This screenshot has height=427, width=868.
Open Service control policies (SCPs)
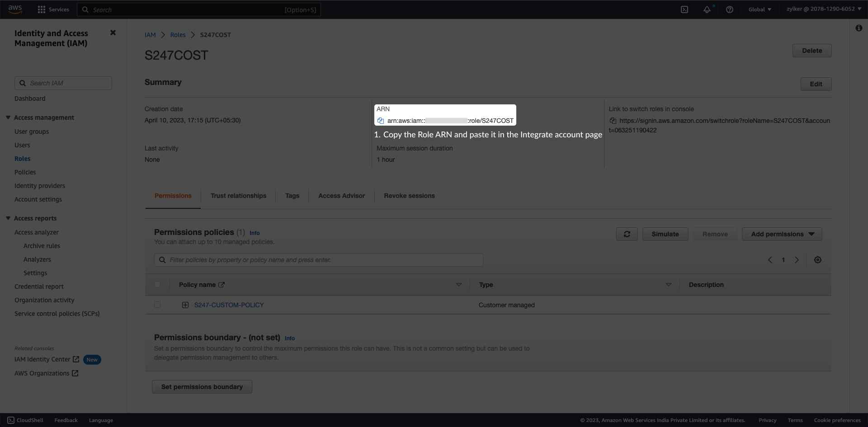pyautogui.click(x=57, y=314)
